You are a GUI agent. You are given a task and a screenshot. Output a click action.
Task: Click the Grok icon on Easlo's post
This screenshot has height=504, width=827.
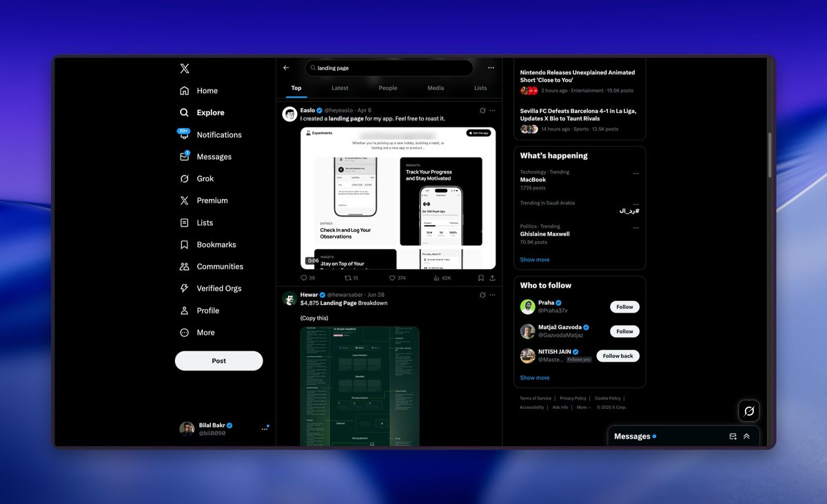tap(483, 110)
